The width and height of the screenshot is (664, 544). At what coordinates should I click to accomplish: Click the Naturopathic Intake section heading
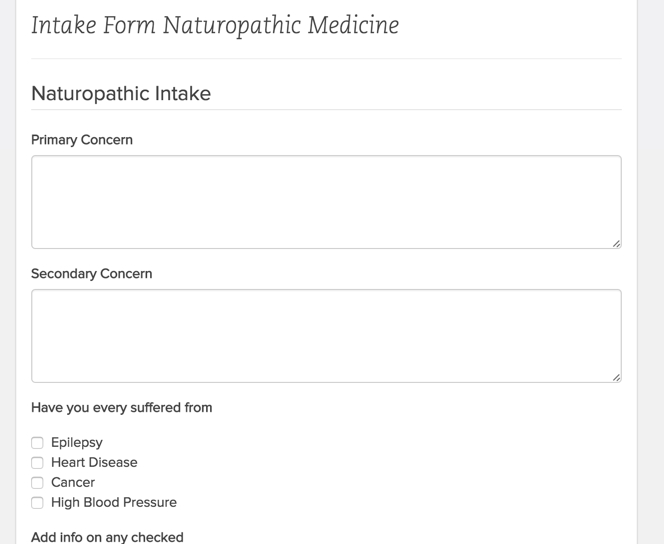[121, 94]
